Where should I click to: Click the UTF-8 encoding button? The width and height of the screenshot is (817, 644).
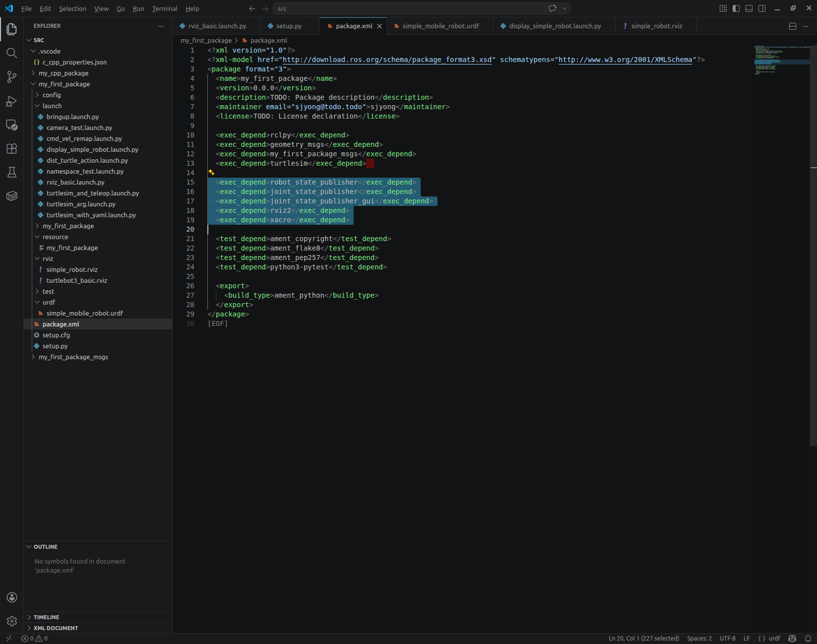[728, 639]
